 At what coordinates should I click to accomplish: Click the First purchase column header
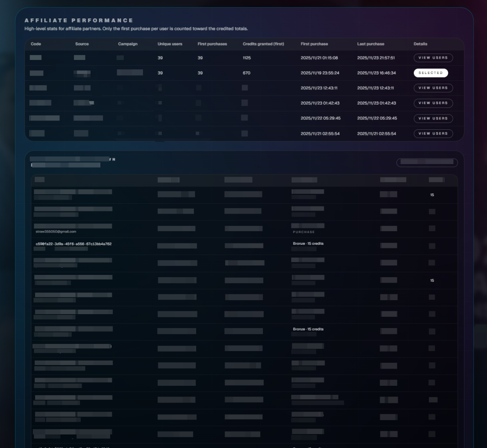click(314, 44)
